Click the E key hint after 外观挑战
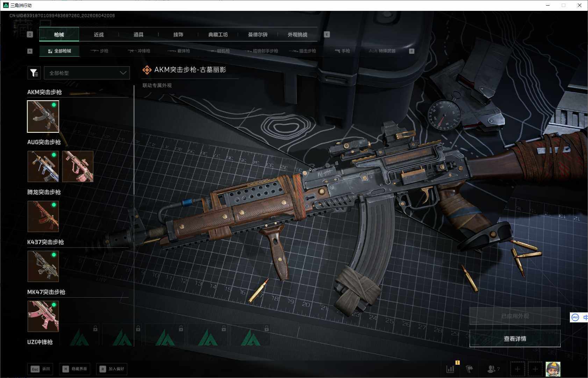 pyautogui.click(x=327, y=34)
